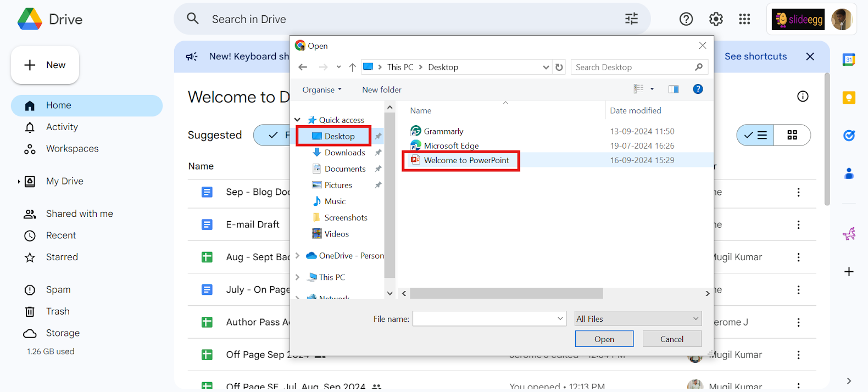Image resolution: width=868 pixels, height=392 pixels.
Task: Open address bar previous locations dropdown
Action: 546,67
